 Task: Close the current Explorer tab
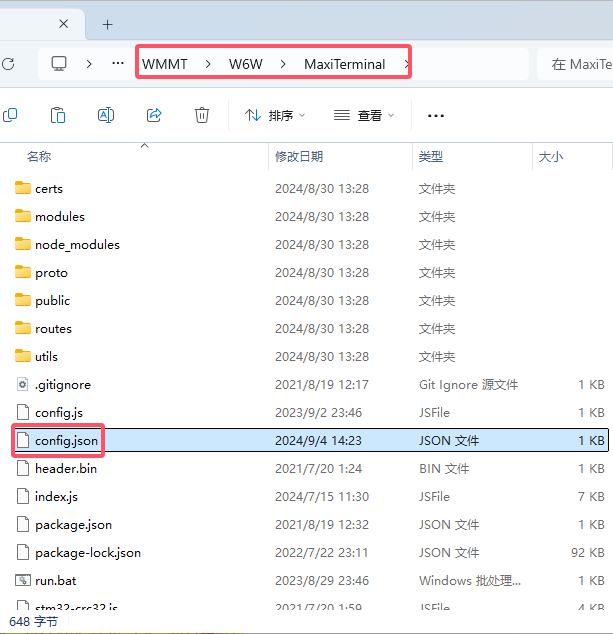click(63, 24)
